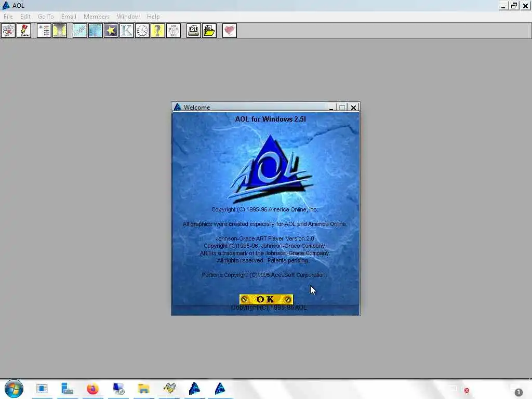Open the Edit menu
Image resolution: width=532 pixels, height=399 pixels.
[x=25, y=16]
